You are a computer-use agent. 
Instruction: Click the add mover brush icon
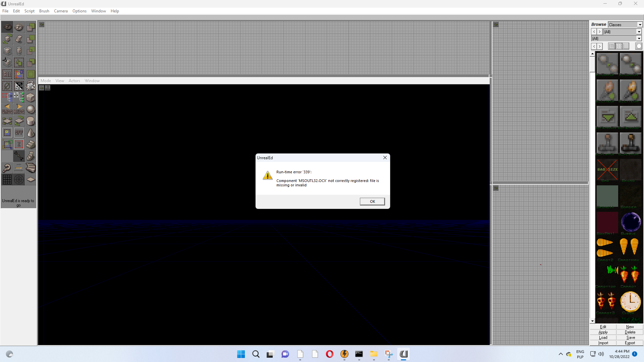point(31,86)
